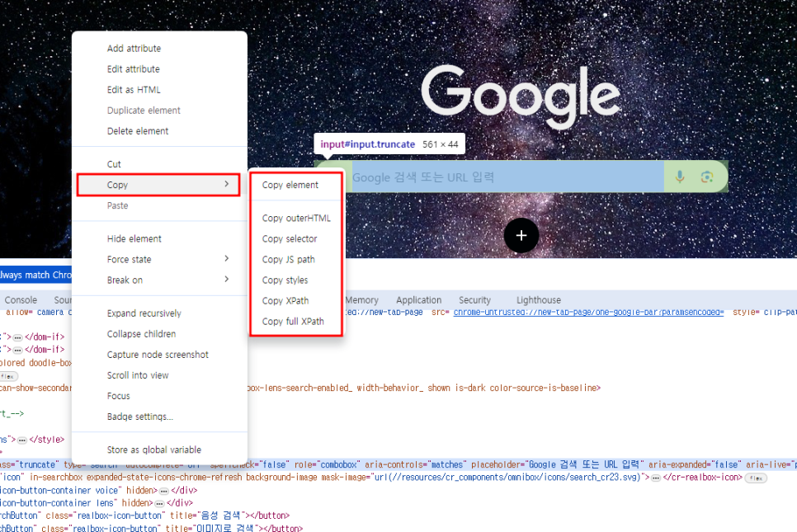Click flex badge after cr-realbox-icon

pyautogui.click(x=755, y=478)
